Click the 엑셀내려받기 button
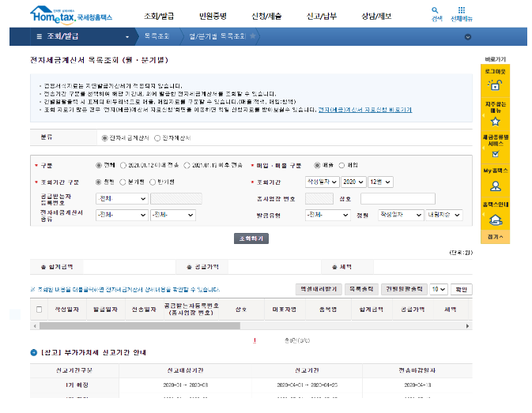This screenshot has height=413, width=532. (319, 289)
